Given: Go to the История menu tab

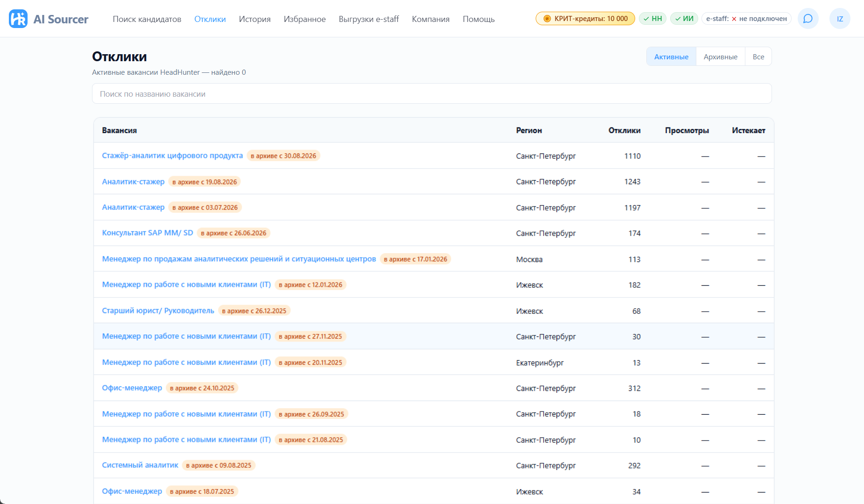Looking at the screenshot, I should point(255,19).
